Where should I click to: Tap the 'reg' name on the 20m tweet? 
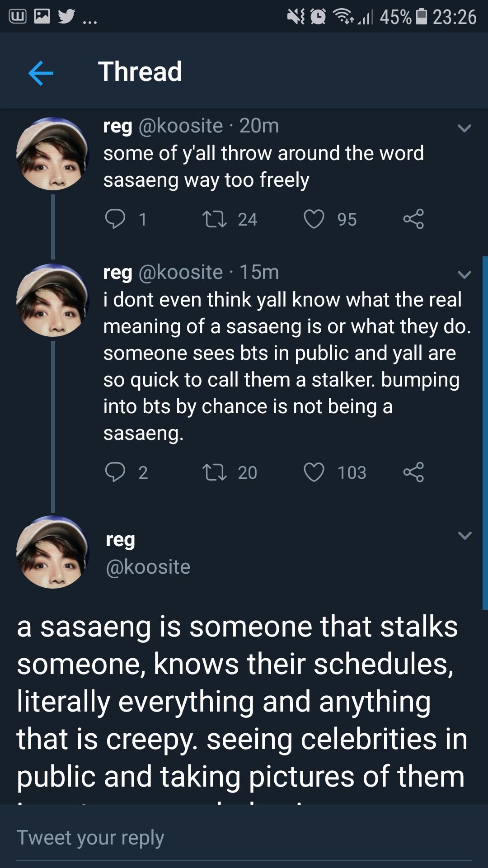click(x=117, y=126)
